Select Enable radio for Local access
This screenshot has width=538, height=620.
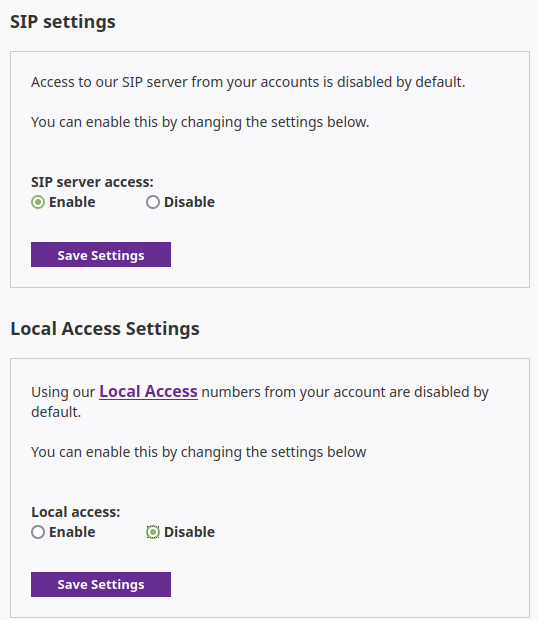[x=38, y=532]
